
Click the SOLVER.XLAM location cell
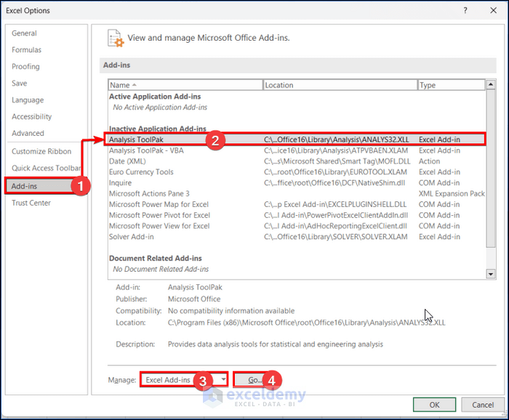[336, 237]
